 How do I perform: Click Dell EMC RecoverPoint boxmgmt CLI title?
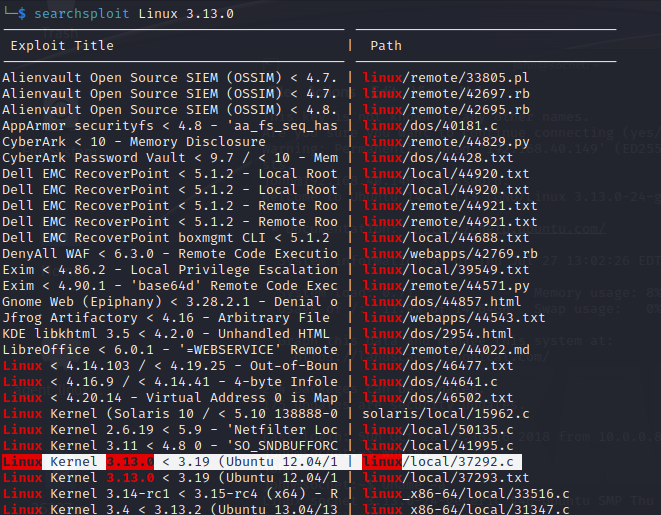point(166,238)
